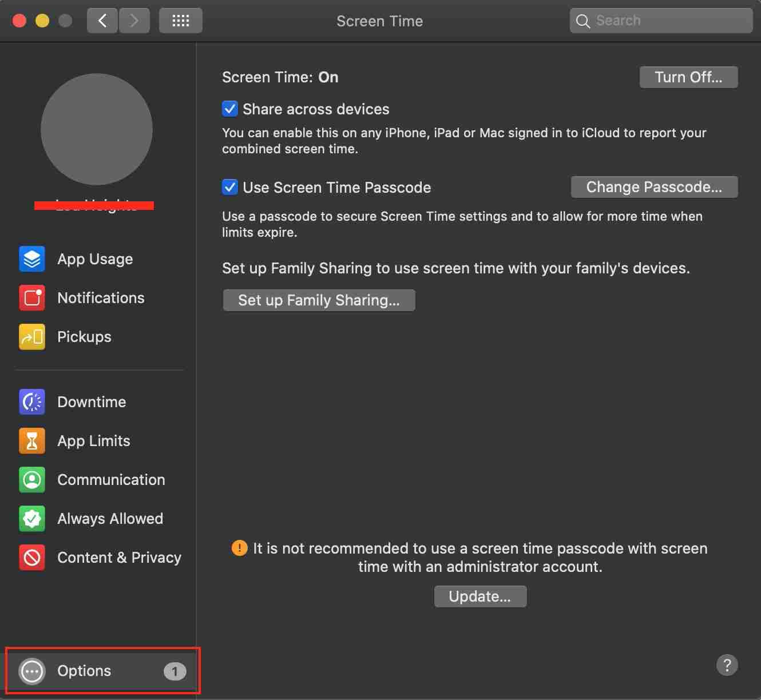Go forward with the right chevron button
The image size is (761, 700).
pos(134,21)
